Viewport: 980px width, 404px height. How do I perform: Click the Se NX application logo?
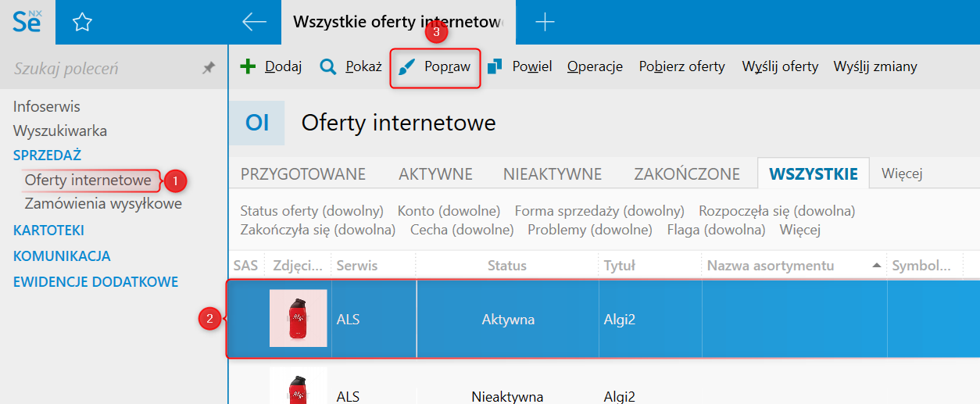pos(27,22)
